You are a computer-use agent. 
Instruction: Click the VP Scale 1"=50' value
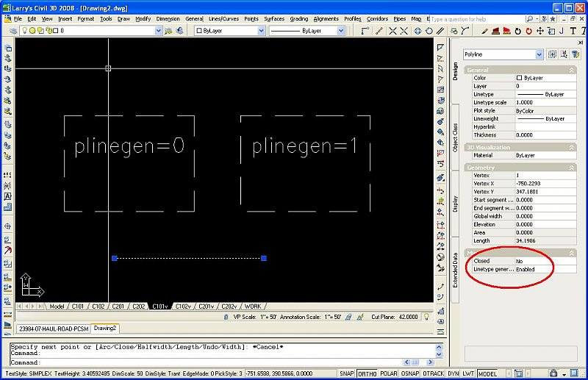pos(268,317)
